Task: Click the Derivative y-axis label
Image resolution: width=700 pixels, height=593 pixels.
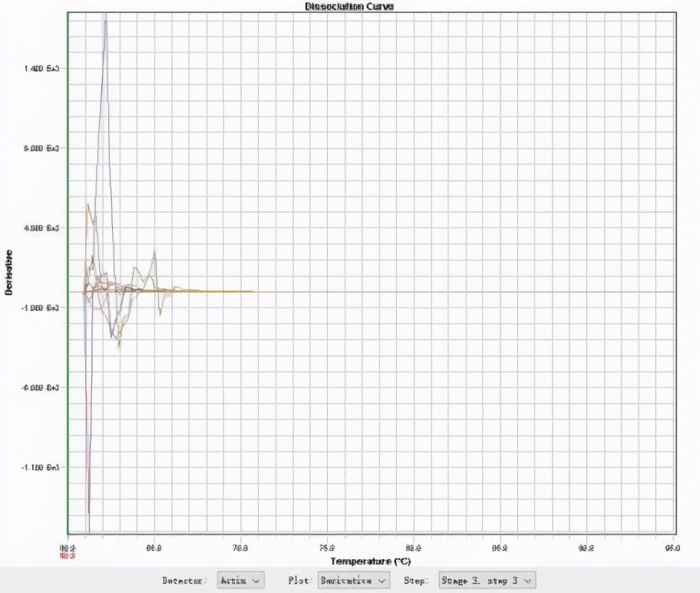Action: [8, 273]
